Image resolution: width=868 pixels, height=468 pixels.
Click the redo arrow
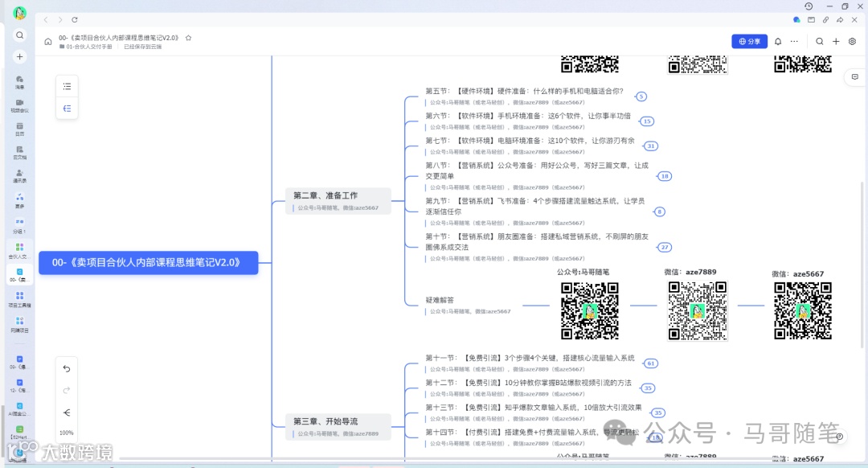click(67, 391)
